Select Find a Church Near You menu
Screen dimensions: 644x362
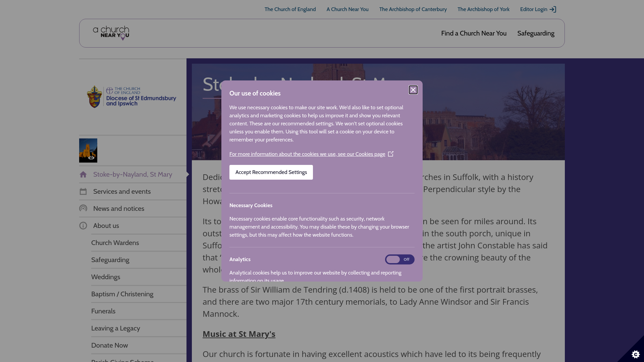click(474, 33)
